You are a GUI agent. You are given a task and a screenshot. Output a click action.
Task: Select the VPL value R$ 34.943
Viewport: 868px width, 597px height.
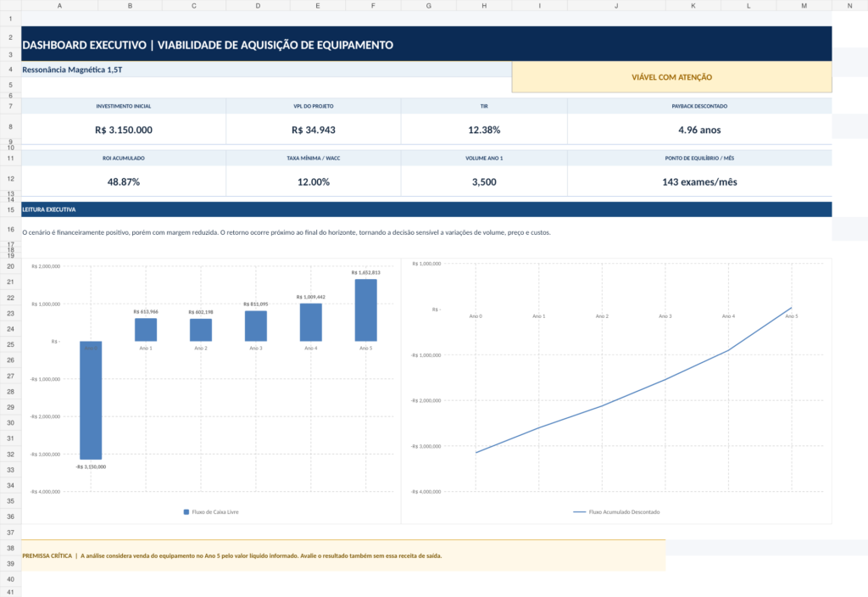pyautogui.click(x=314, y=130)
